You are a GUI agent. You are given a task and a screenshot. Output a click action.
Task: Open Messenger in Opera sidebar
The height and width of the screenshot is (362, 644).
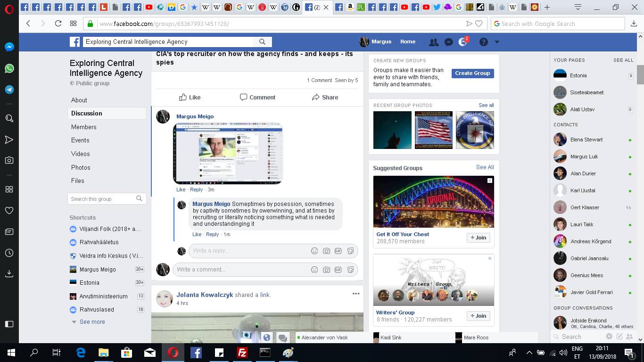(x=9, y=47)
